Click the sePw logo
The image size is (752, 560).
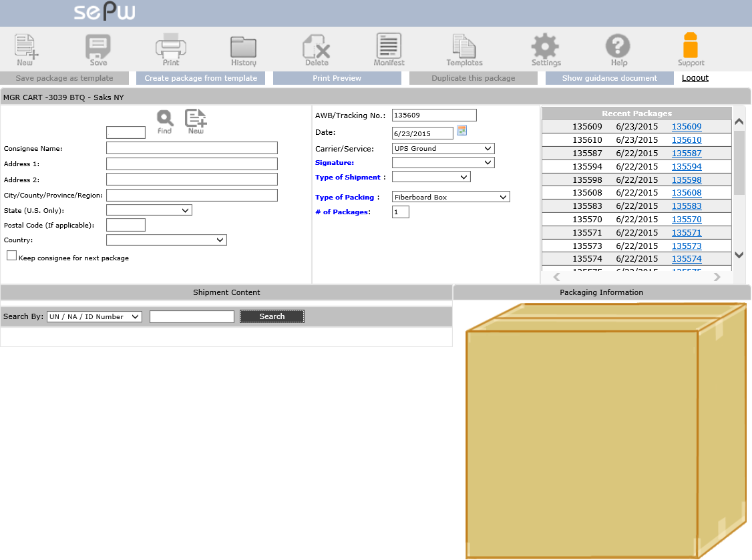coord(105,11)
